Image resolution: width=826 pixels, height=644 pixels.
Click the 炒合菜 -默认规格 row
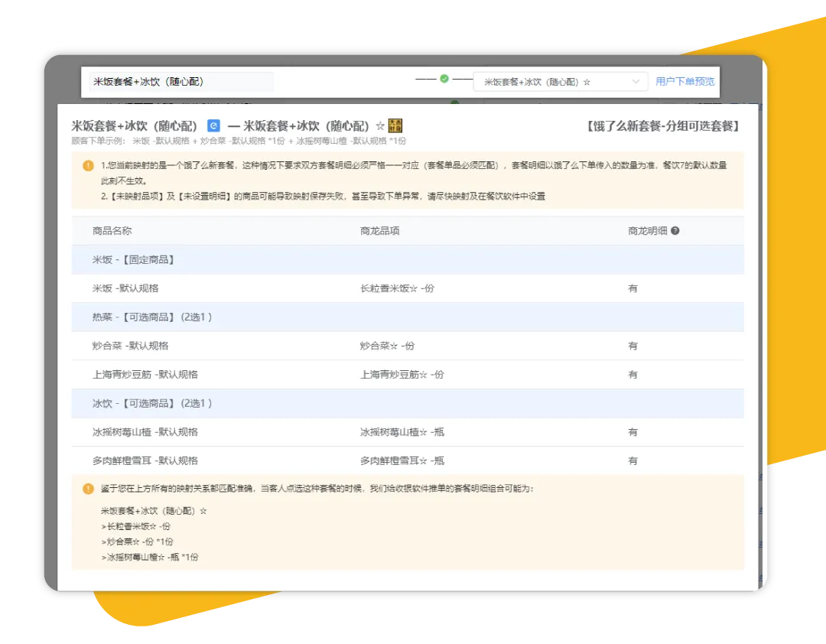click(x=407, y=346)
